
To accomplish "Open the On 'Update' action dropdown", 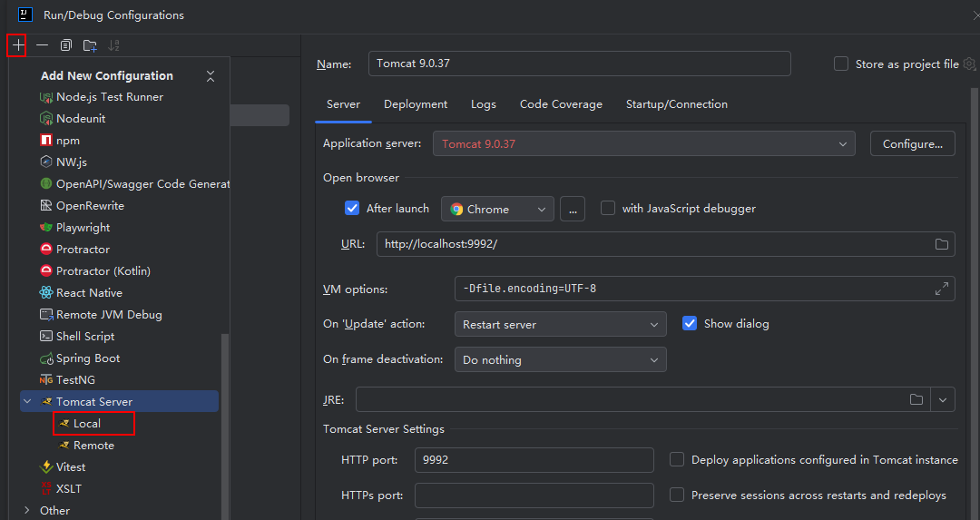I will click(x=561, y=324).
